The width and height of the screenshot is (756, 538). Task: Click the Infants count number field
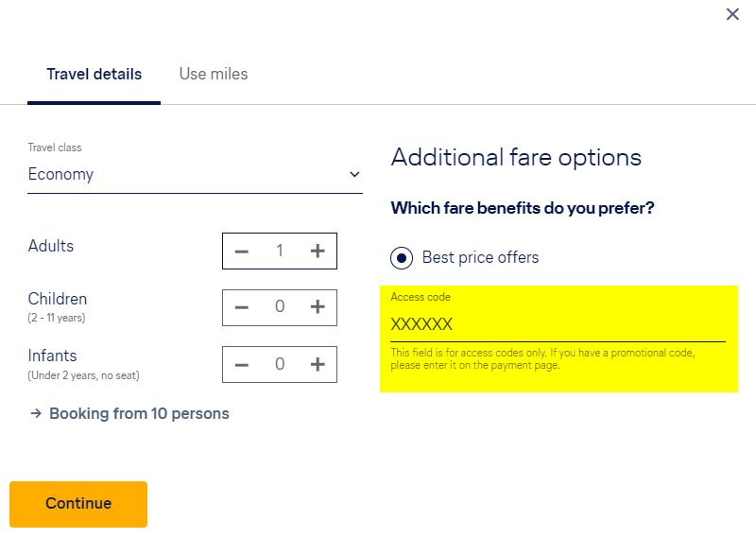point(280,364)
